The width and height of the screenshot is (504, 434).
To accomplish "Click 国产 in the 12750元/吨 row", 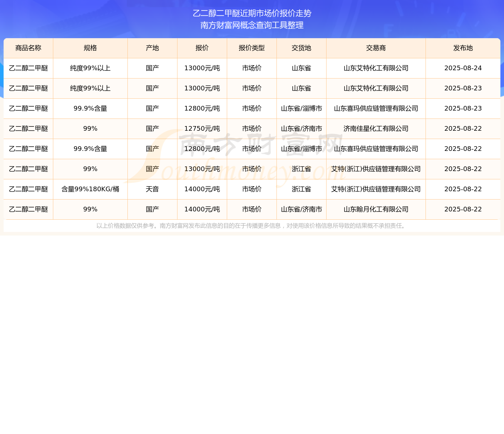I will [152, 129].
